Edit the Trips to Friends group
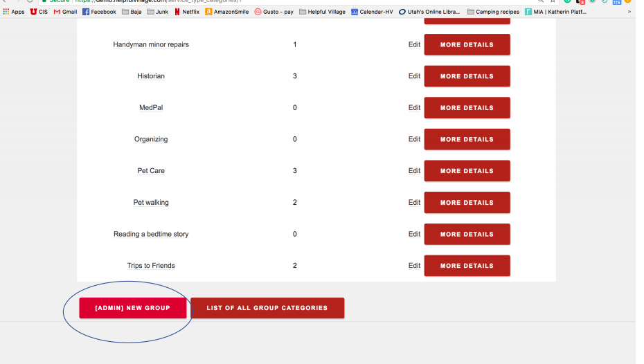This screenshot has width=644, height=364. [x=414, y=266]
